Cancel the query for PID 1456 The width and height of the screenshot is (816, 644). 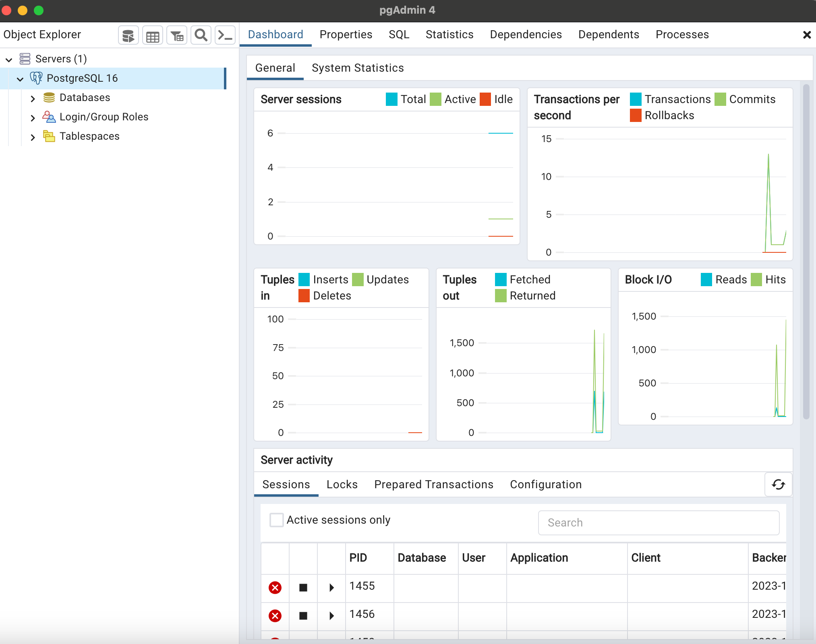(x=303, y=615)
